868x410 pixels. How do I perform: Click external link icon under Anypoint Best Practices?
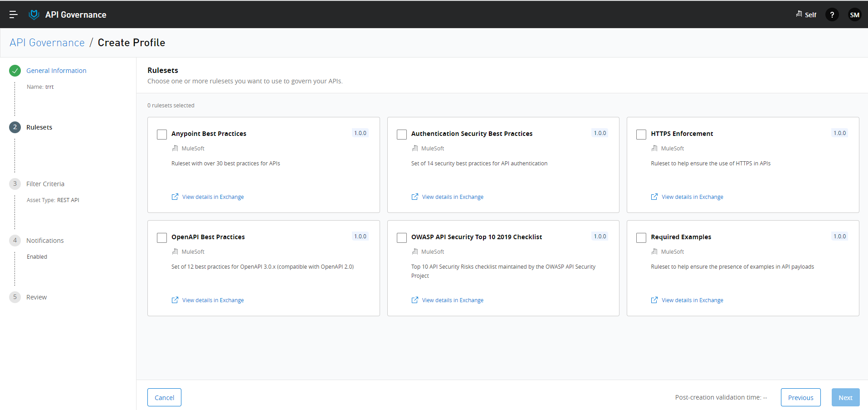175,197
